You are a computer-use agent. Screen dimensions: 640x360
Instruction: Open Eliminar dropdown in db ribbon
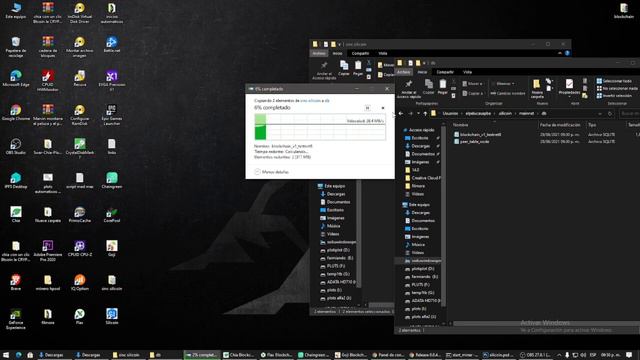point(502,84)
